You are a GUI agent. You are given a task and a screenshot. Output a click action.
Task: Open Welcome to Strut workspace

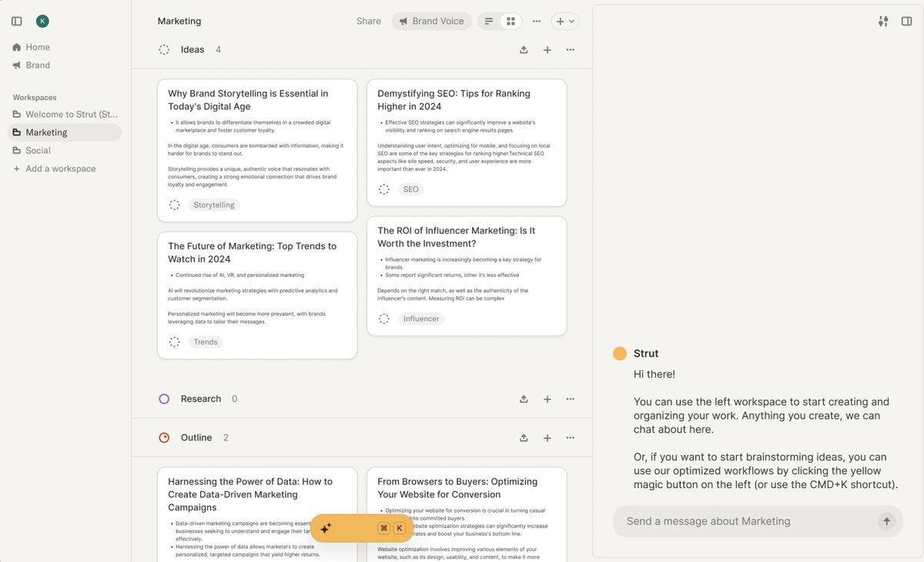[65, 114]
